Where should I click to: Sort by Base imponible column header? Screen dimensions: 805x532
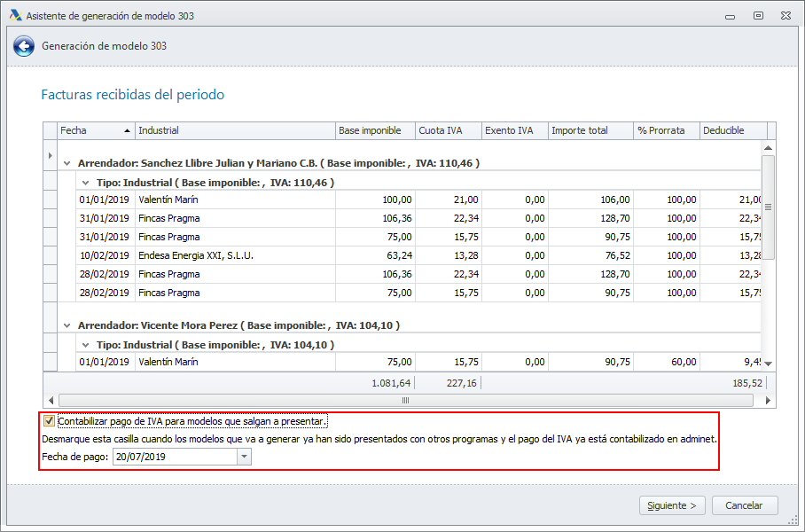click(x=374, y=130)
